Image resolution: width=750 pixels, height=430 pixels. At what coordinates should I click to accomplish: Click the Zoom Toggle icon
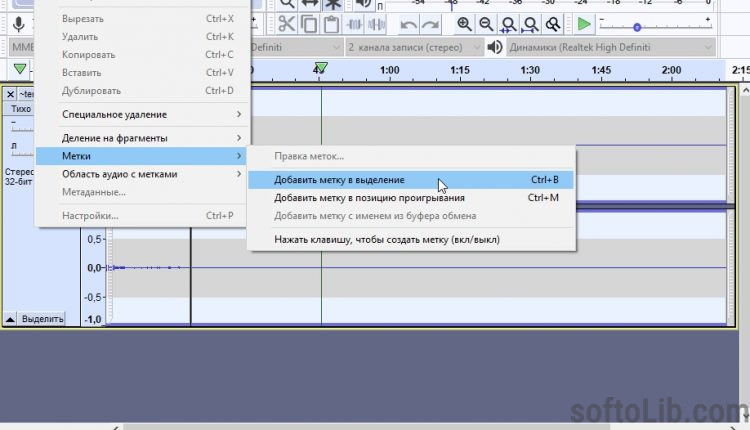552,24
